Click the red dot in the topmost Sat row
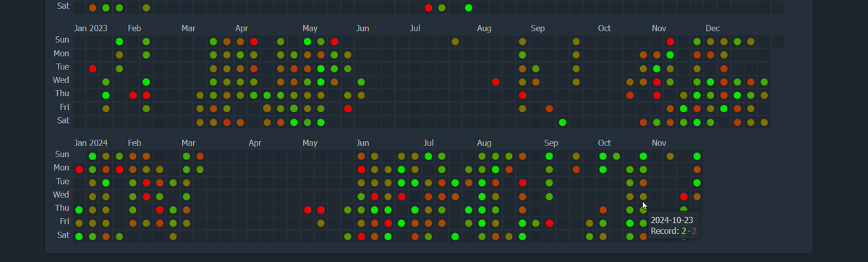868x262 pixels. pos(428,8)
